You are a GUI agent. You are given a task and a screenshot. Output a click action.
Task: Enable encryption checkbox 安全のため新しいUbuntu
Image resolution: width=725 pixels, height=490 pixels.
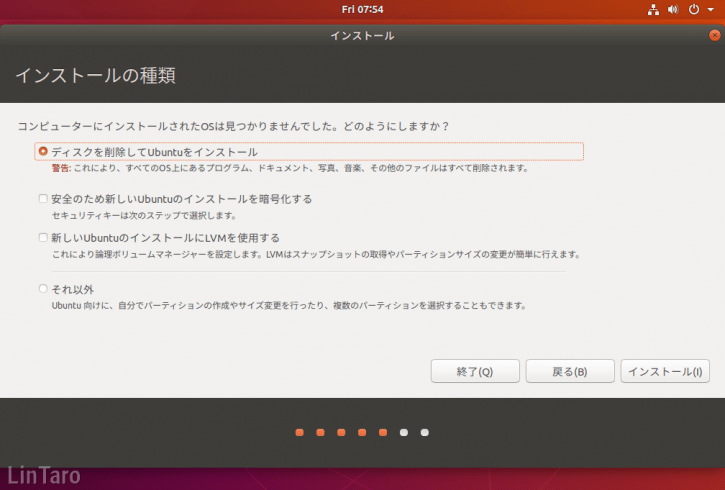pyautogui.click(x=43, y=198)
